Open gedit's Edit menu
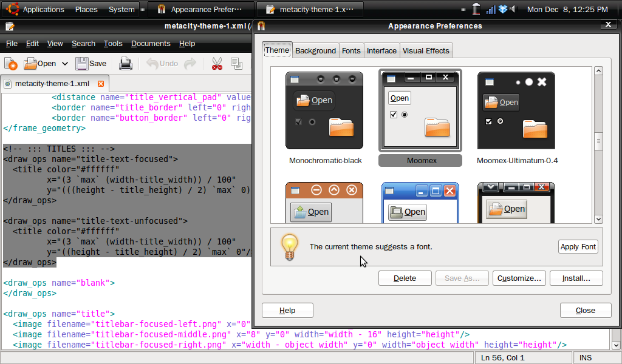 (x=33, y=44)
